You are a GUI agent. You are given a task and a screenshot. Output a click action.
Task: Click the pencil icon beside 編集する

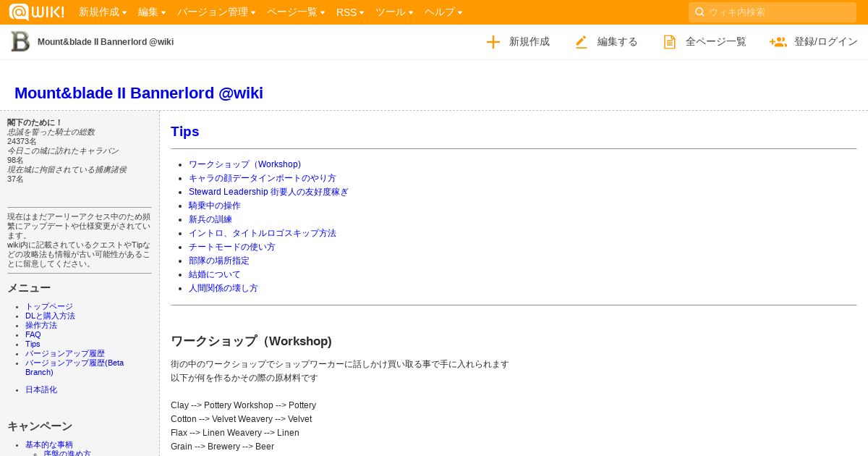tap(582, 42)
